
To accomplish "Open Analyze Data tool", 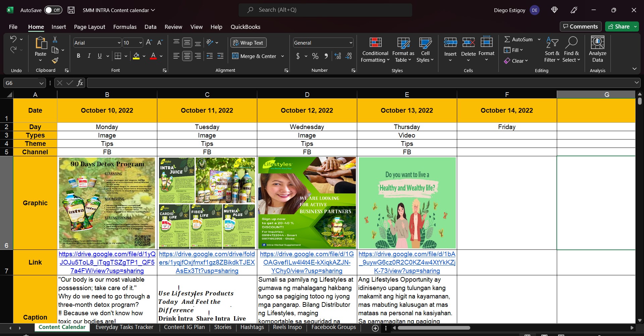I will point(597,49).
